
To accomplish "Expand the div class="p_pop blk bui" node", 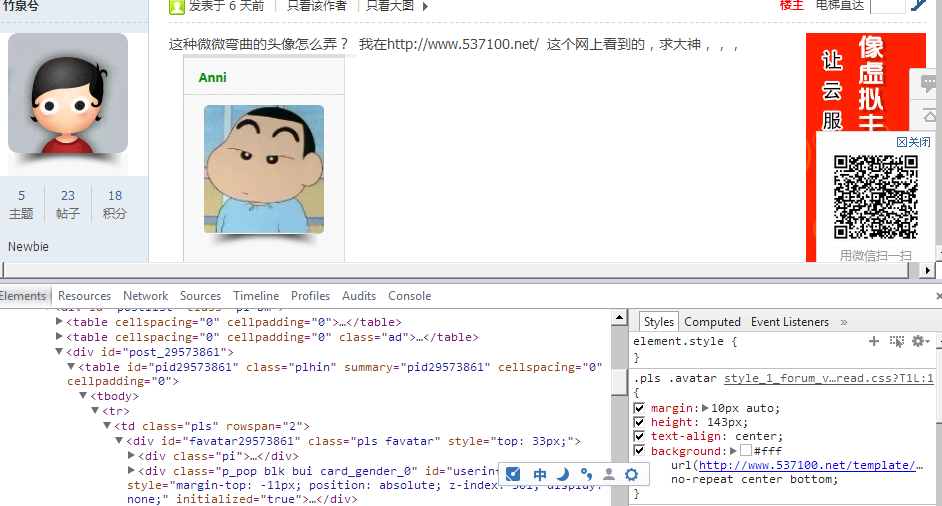I will tap(131, 471).
